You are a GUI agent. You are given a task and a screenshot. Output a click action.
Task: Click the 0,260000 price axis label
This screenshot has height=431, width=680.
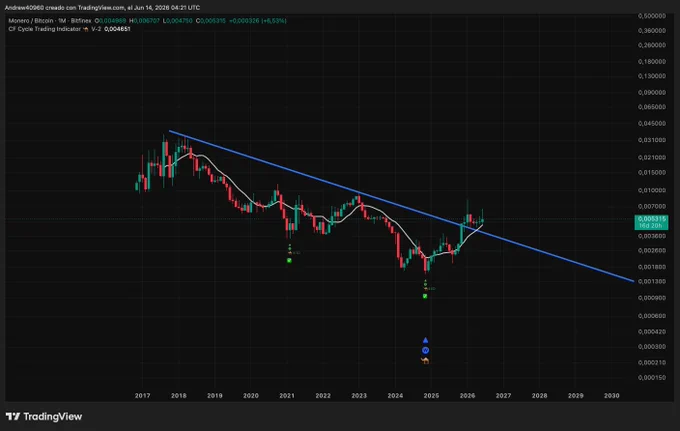point(652,45)
